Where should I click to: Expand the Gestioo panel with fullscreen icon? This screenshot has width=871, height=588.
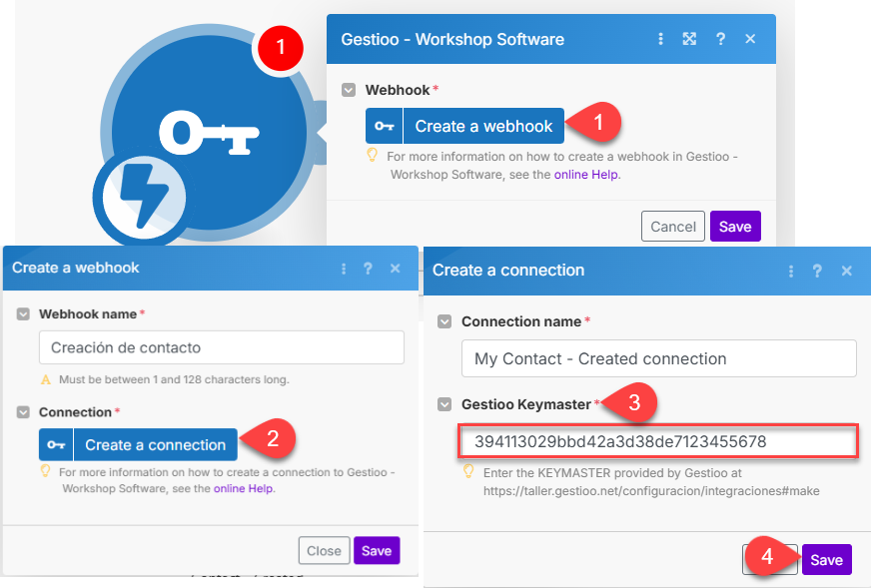tap(689, 40)
